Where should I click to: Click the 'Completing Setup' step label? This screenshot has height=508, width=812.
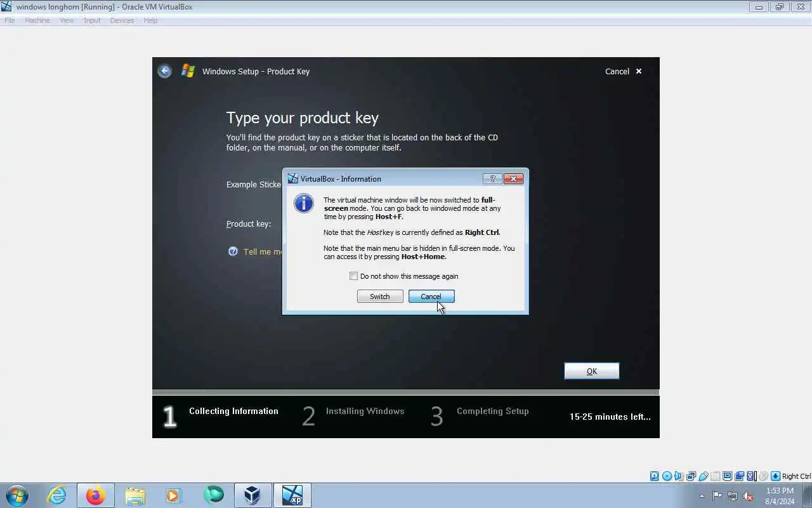tap(492, 411)
